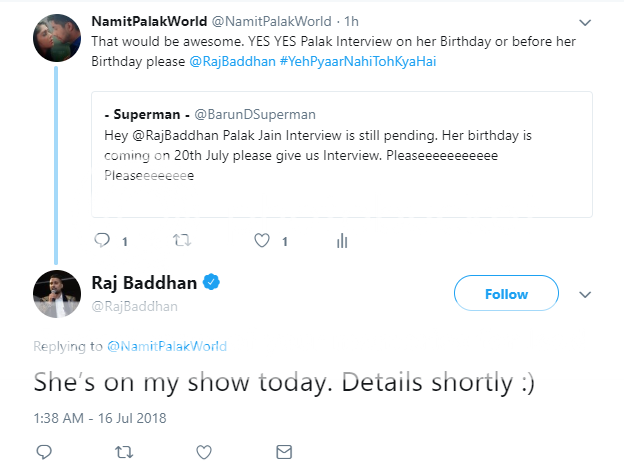Like the NamitPalakWorld tweet
Image resolution: width=624 pixels, height=472 pixels.
[263, 240]
